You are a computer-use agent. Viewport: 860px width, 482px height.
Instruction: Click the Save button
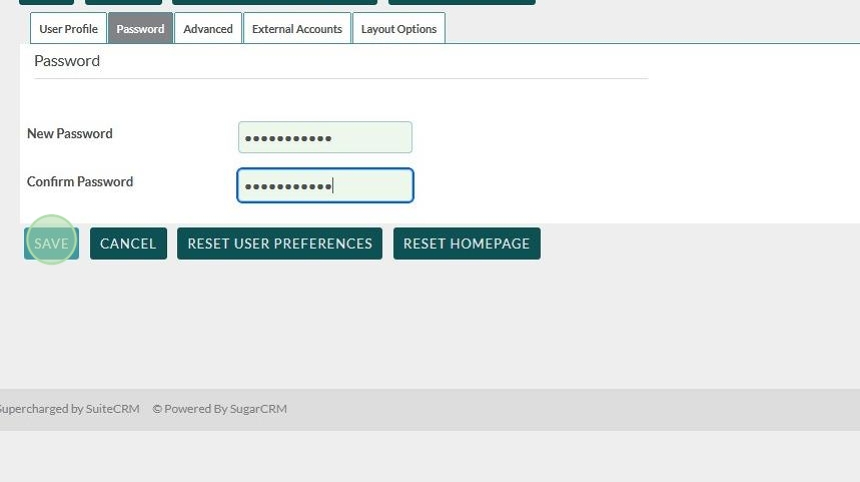click(51, 243)
